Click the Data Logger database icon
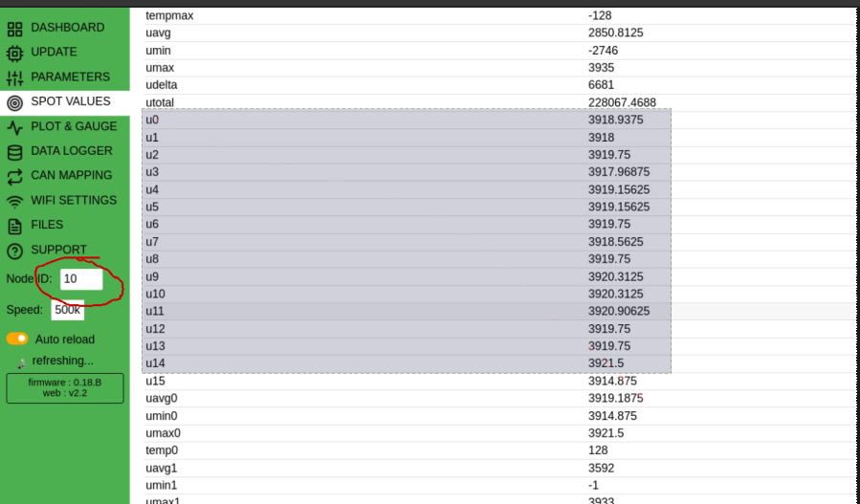Viewport: 860px width, 504px height. point(14,152)
